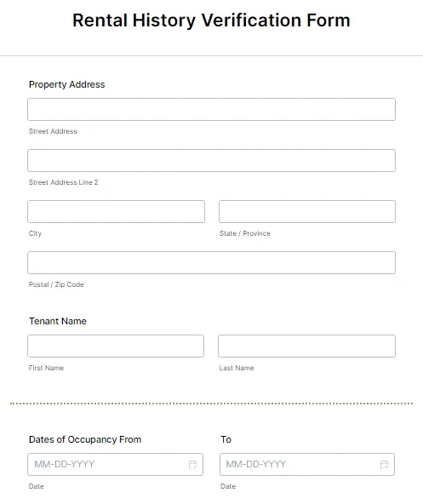Focus the Street Address Line 2 field
Viewport: 423px width, 504px height.
coord(211,160)
